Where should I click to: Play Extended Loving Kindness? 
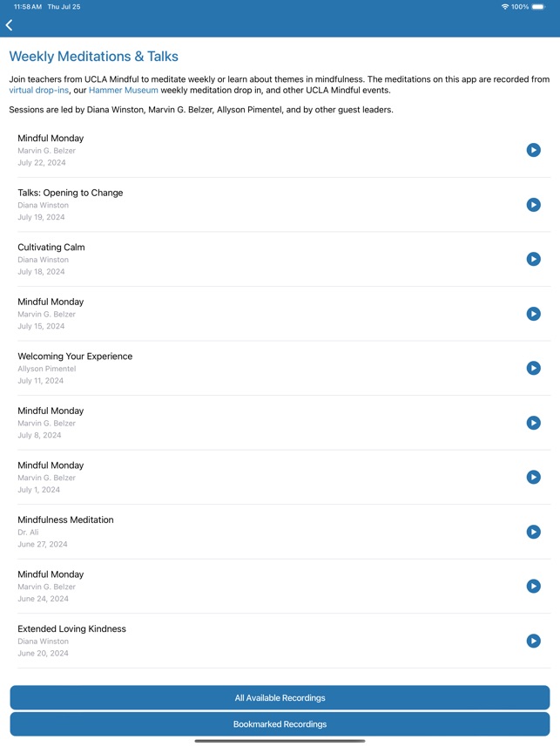click(534, 641)
